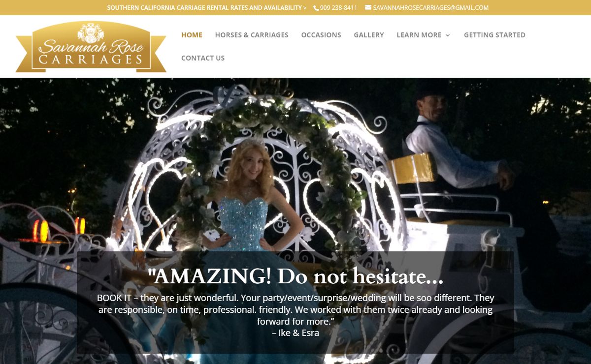Email savannahrosecarriages@gmail.com address link
591x364 pixels.
coord(430,8)
